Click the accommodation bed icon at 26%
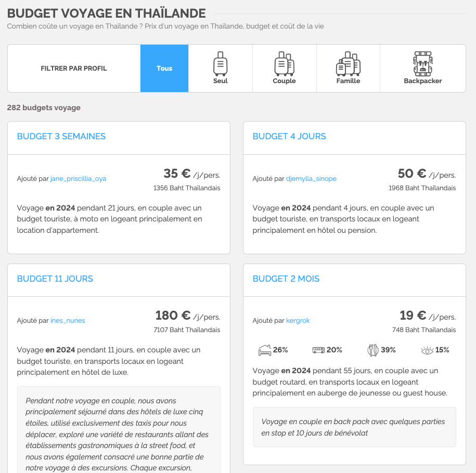The width and height of the screenshot is (476, 473). point(265,350)
